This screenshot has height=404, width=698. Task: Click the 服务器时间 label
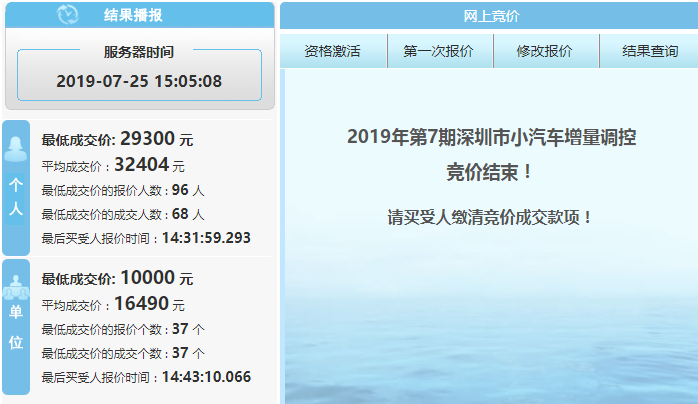(138, 52)
